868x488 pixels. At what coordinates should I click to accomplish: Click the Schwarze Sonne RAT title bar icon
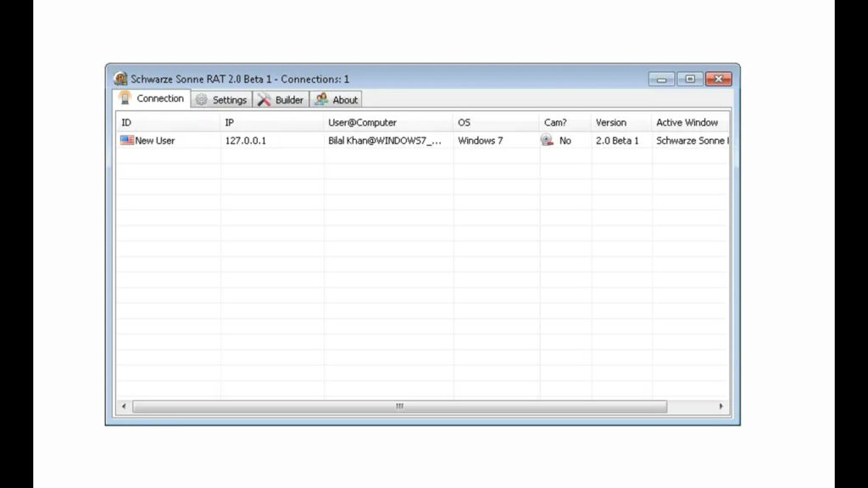click(120, 79)
